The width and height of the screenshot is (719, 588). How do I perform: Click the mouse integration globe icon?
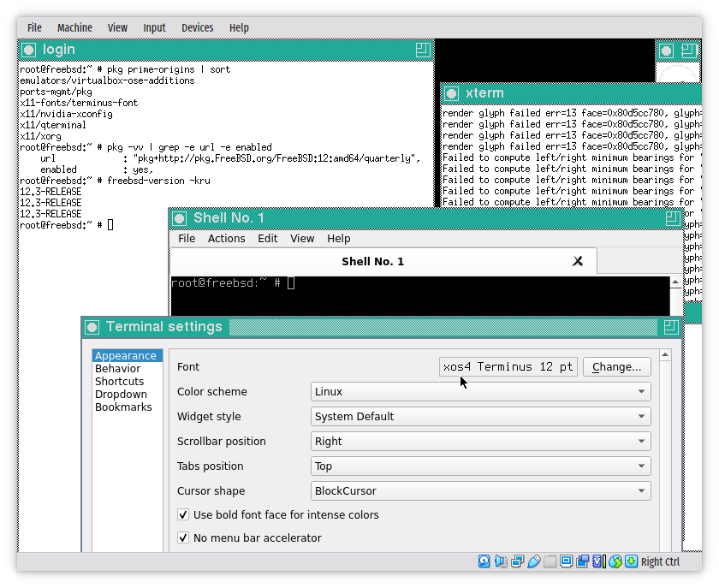(x=615, y=561)
